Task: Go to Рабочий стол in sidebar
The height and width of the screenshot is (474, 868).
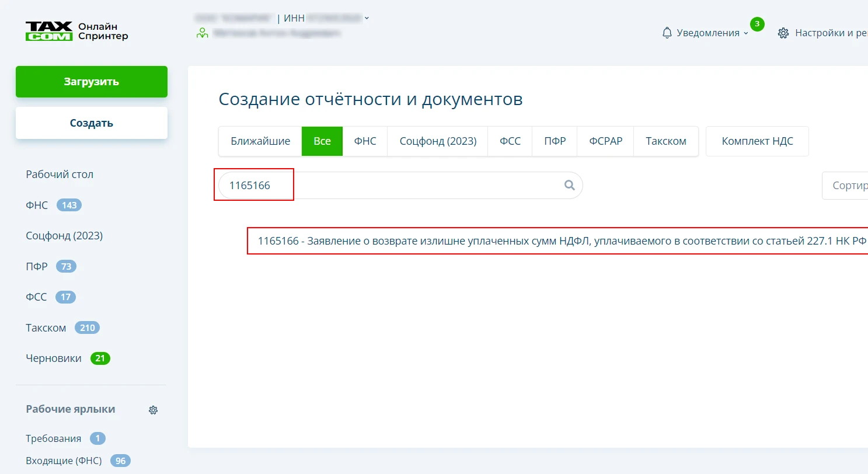Action: (x=60, y=175)
